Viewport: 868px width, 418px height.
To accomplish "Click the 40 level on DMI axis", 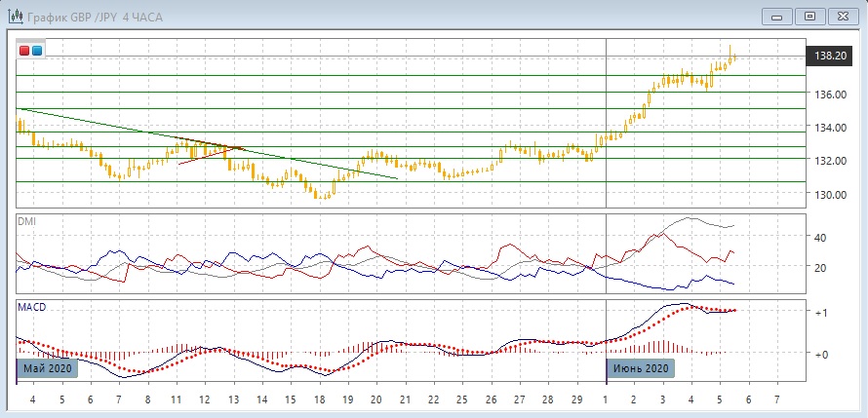I will (x=821, y=237).
